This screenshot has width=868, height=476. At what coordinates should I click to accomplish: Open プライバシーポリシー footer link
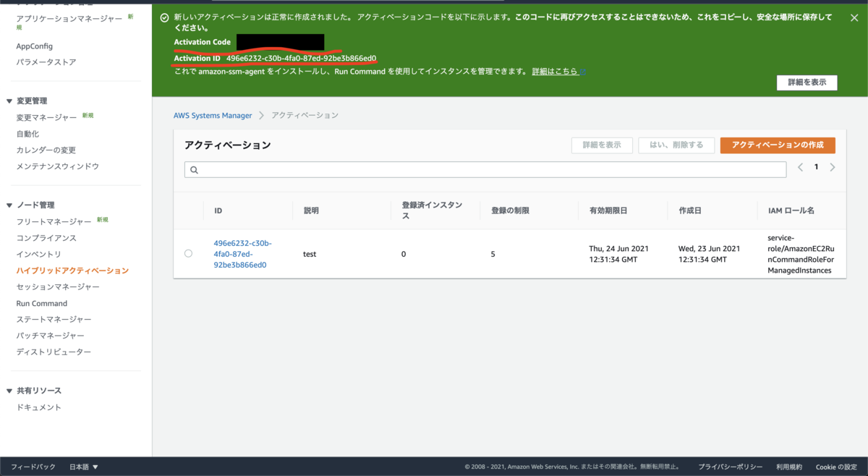[731, 467]
